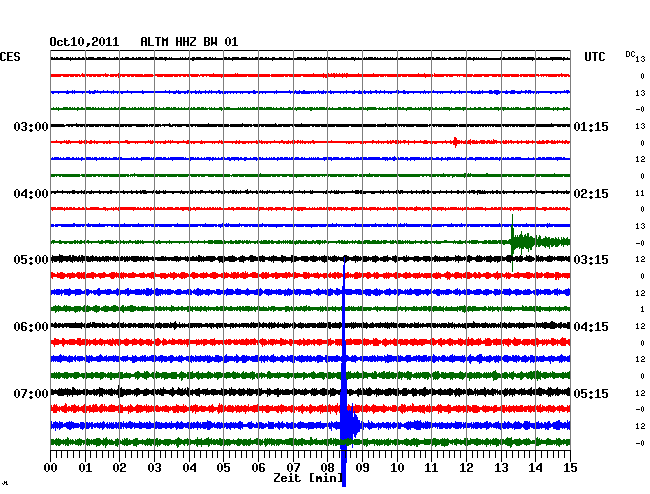Click the 07:00 local time label

(x=31, y=393)
